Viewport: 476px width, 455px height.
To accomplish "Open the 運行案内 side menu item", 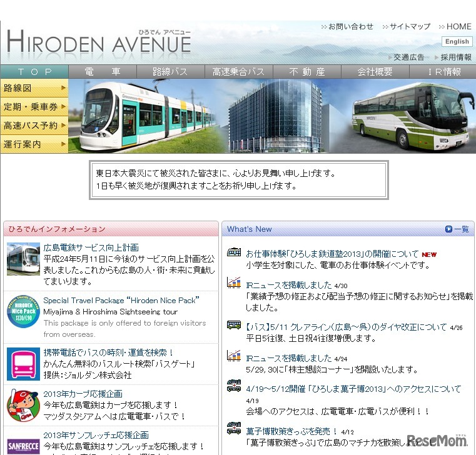I will (x=34, y=144).
